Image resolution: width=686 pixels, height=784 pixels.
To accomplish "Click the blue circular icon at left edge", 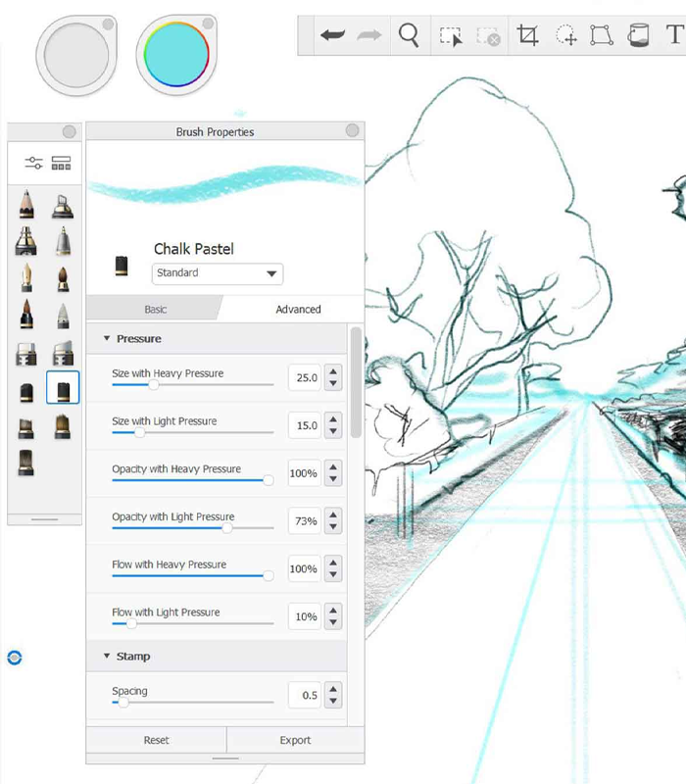I will [x=15, y=658].
